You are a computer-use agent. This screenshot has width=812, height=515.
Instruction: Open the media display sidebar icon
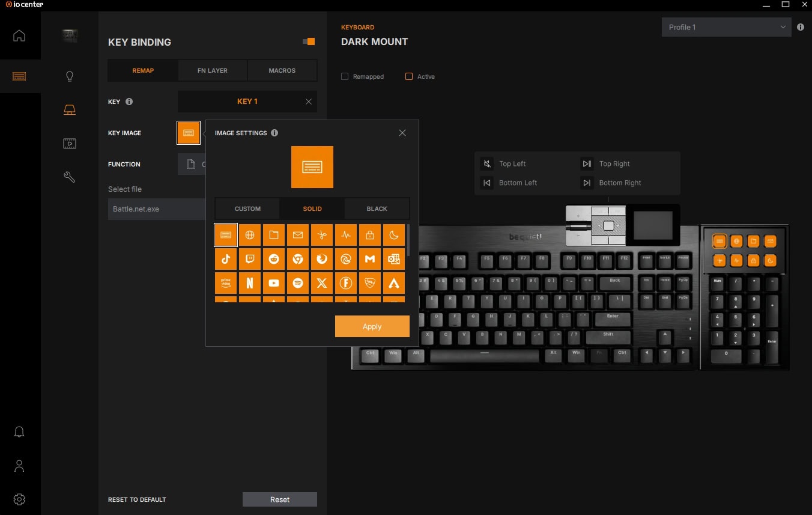70,144
